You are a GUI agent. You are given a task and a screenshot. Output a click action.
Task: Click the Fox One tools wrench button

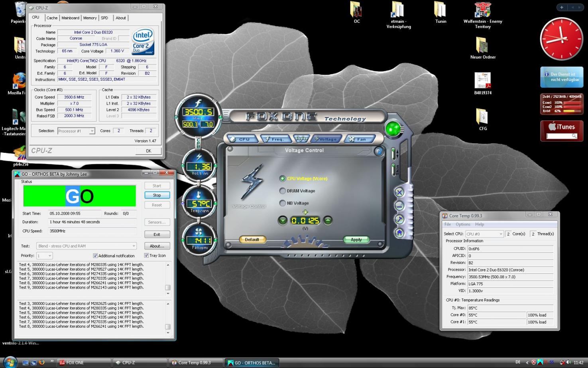399,220
